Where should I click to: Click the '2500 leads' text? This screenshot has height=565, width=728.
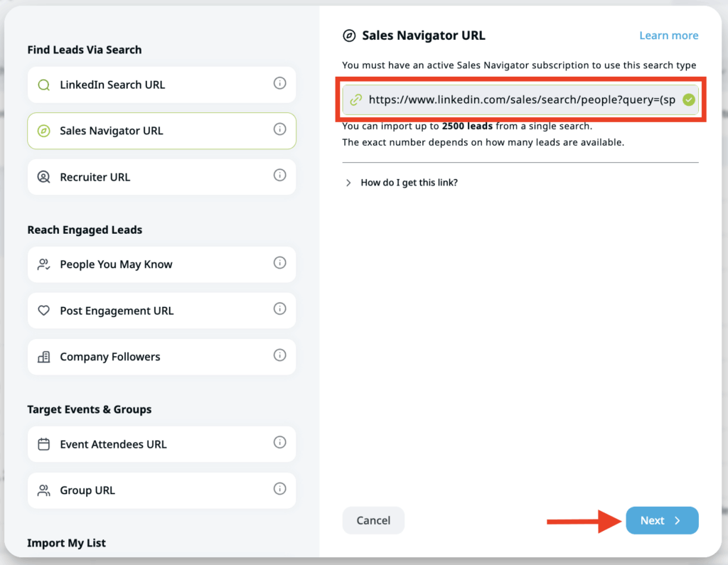click(x=467, y=126)
